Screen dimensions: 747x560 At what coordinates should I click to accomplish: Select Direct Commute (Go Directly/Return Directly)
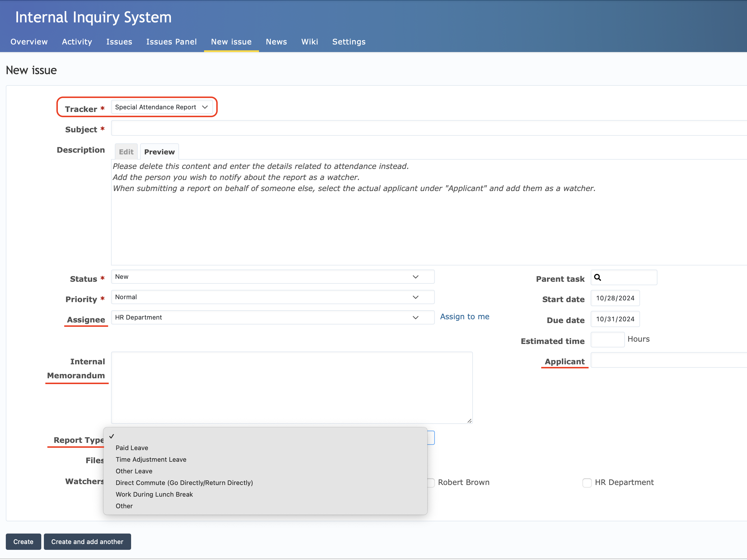[184, 483]
